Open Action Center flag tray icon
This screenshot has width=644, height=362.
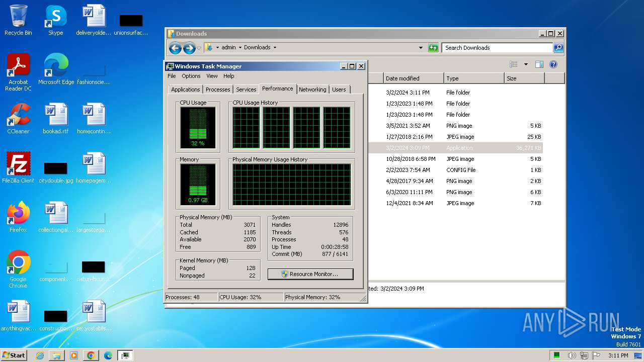[596, 355]
